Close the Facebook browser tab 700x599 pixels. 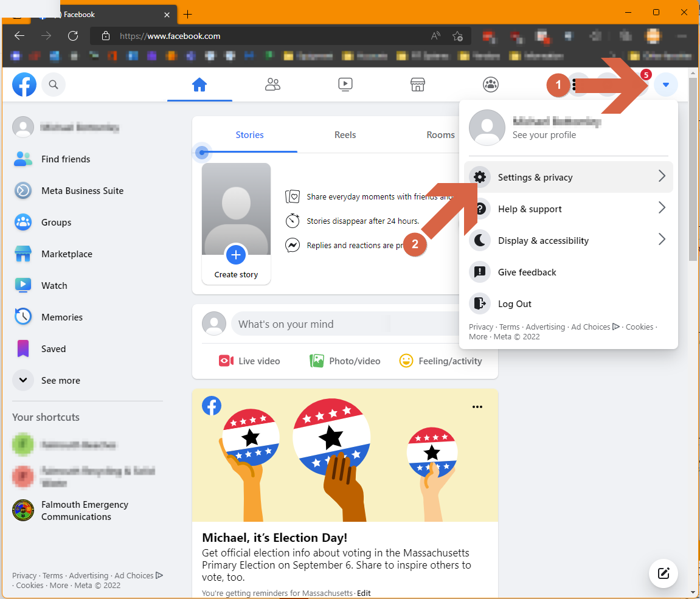[x=167, y=15]
